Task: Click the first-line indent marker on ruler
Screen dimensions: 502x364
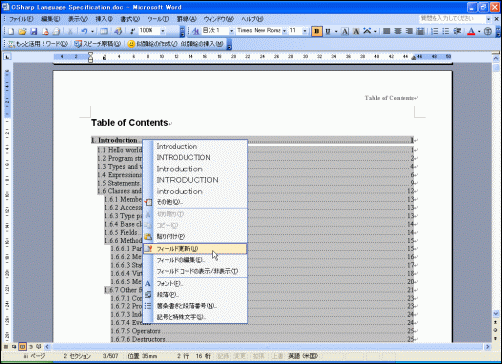Action: point(90,54)
